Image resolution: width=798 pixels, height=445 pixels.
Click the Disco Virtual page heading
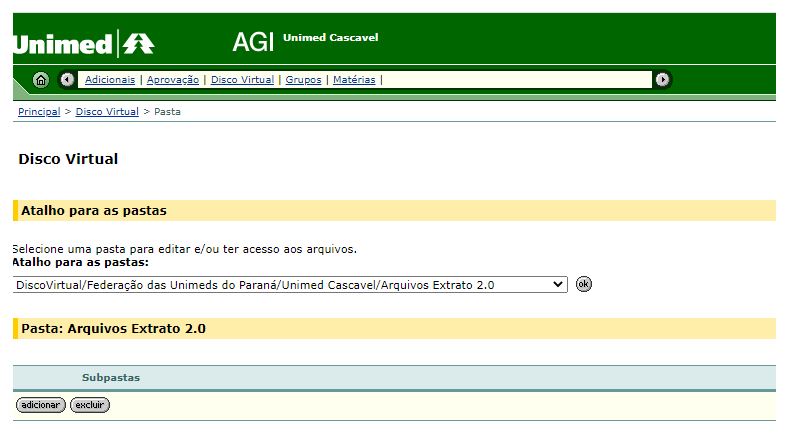(68, 159)
